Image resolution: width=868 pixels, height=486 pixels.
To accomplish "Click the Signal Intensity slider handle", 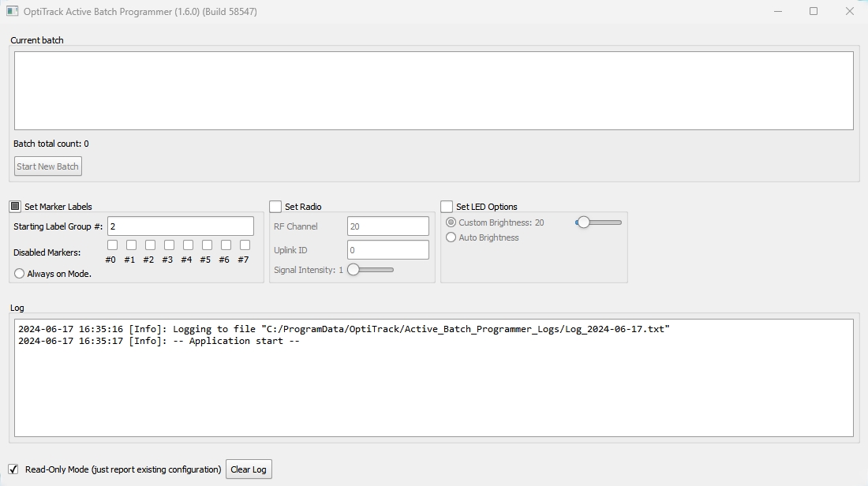I will [x=354, y=270].
